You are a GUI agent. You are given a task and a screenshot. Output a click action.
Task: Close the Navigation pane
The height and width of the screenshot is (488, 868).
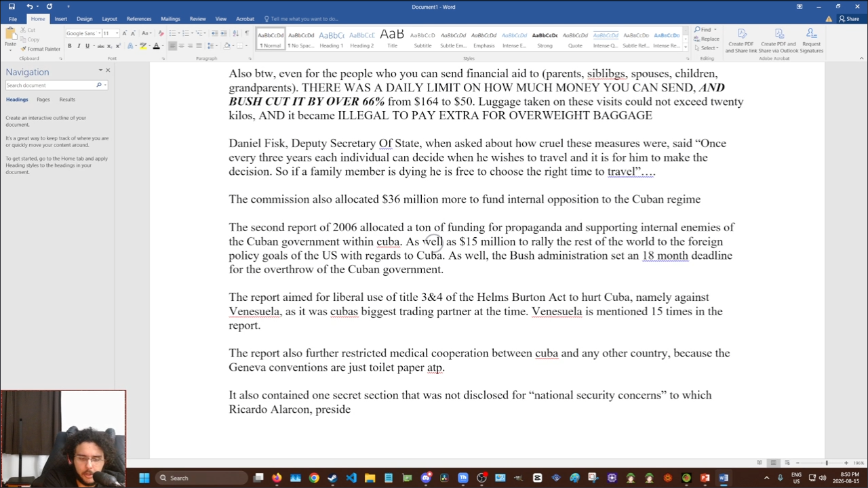(107, 70)
